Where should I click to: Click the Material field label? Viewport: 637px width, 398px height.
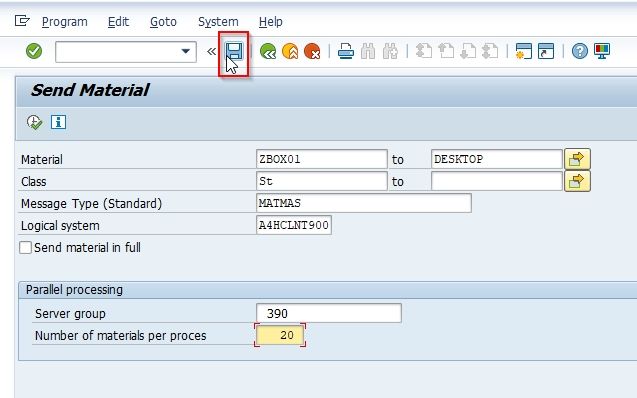click(x=42, y=160)
